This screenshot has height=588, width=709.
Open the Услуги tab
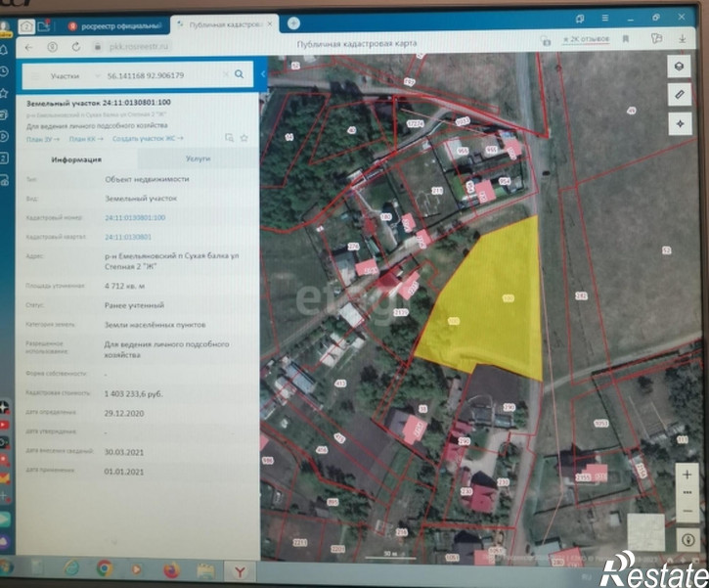[199, 158]
